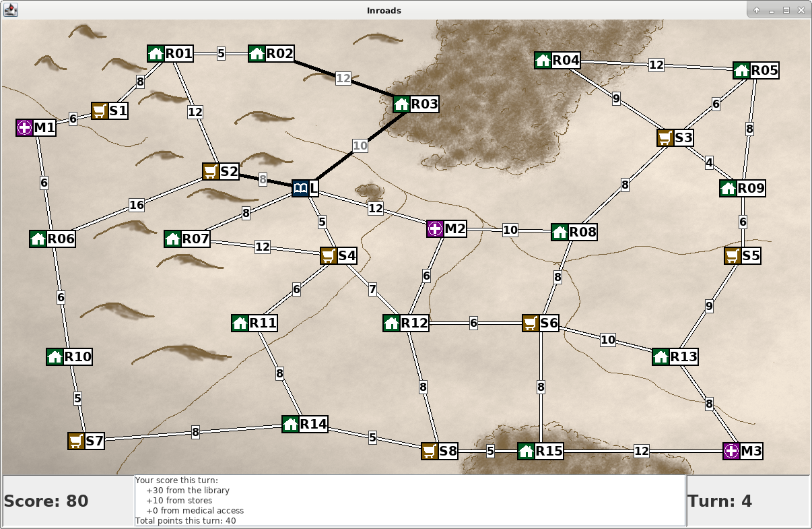
Task: Select the S6 store cart icon
Action: click(531, 323)
